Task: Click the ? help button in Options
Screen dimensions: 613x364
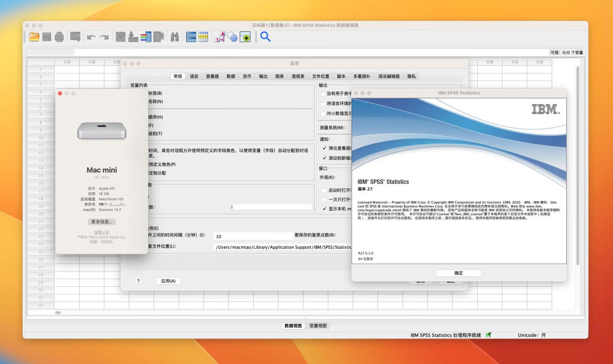Action: click(138, 281)
